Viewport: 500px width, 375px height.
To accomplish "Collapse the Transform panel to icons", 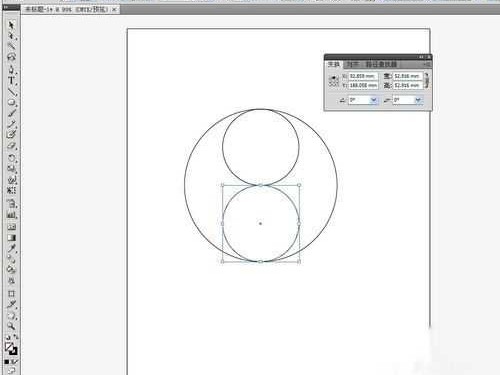I will [421, 57].
